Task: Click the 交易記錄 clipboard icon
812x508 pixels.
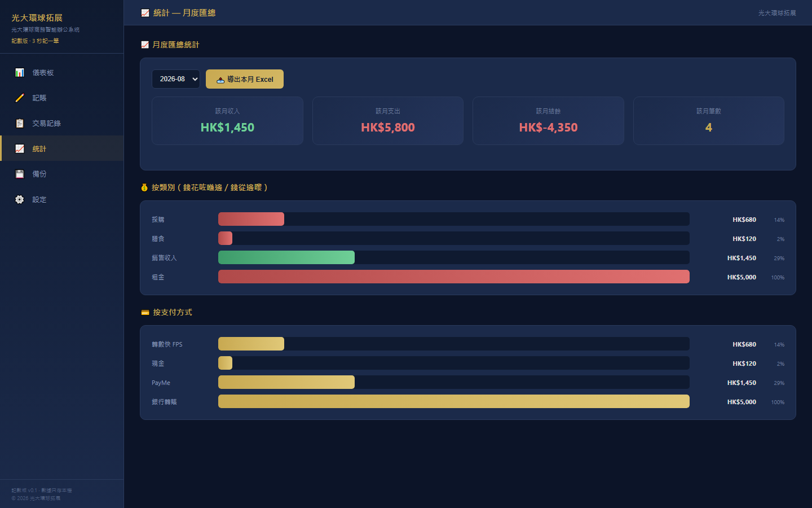Action: pyautogui.click(x=20, y=123)
